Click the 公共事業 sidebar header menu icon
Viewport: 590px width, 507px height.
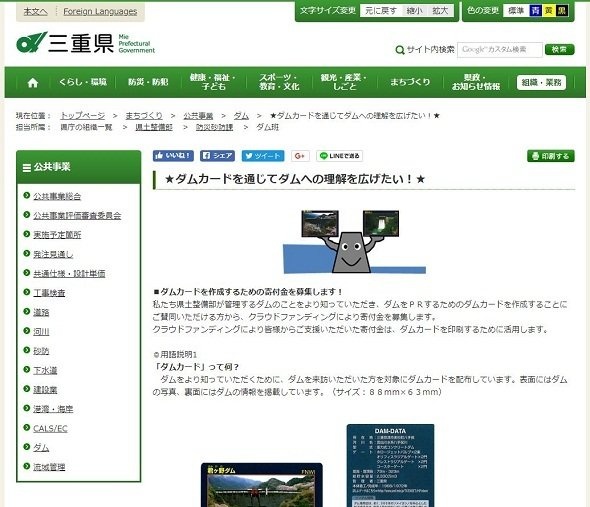tap(27, 167)
